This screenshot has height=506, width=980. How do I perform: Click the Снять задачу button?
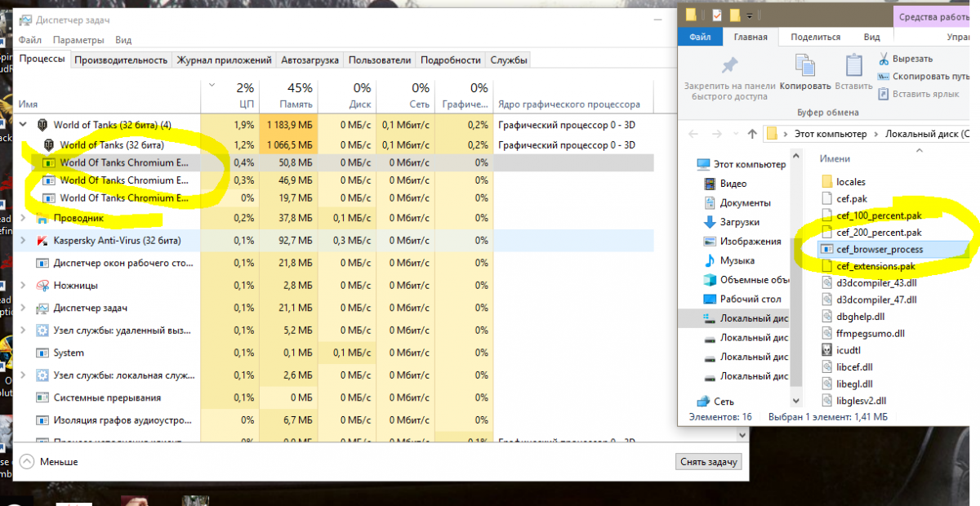pos(709,462)
